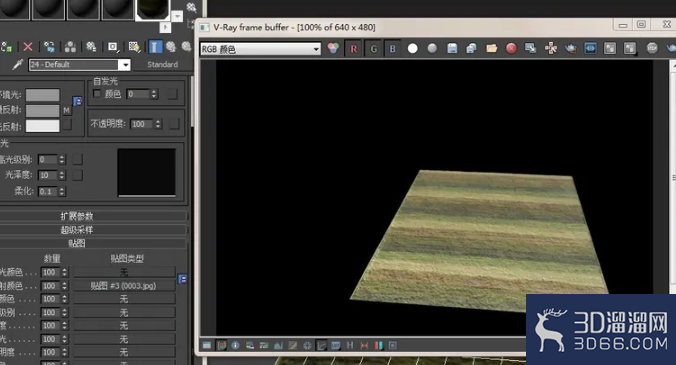Toggle monochromatic mode gray circle icon
Screen dimensions: 676x365
coord(432,48)
